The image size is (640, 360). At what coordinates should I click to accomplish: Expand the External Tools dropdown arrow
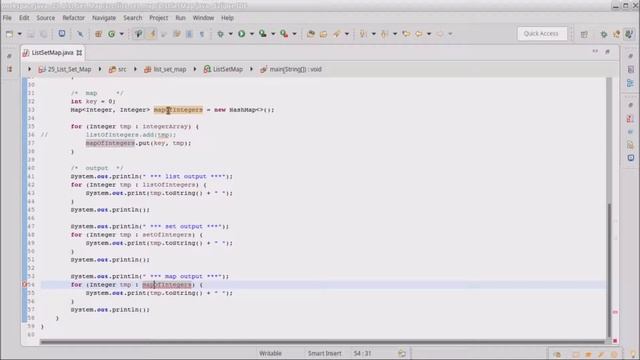pyautogui.click(x=294, y=34)
